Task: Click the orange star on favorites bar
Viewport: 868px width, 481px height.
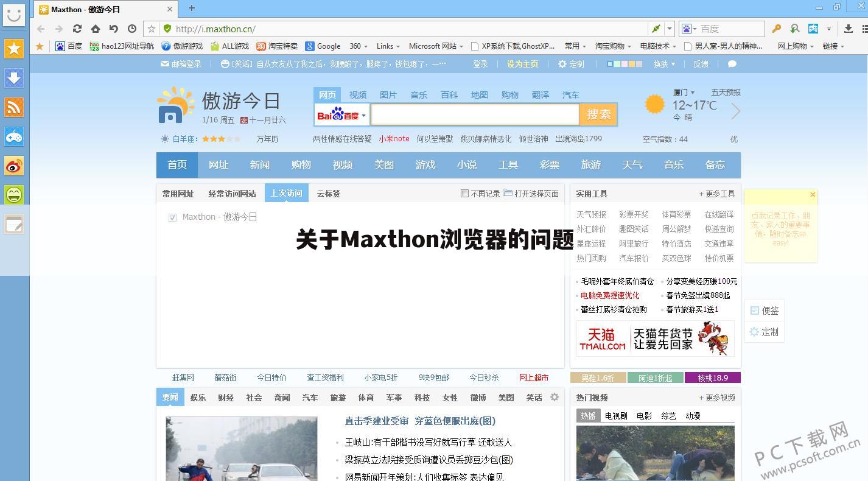Action: [x=40, y=46]
